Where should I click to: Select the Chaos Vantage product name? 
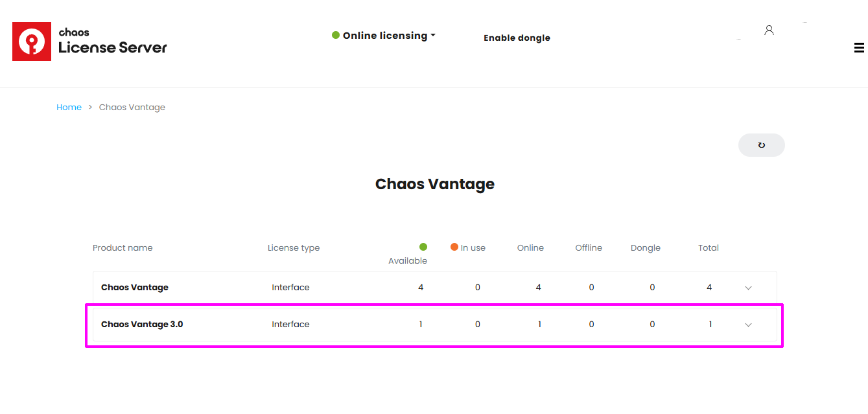135,288
